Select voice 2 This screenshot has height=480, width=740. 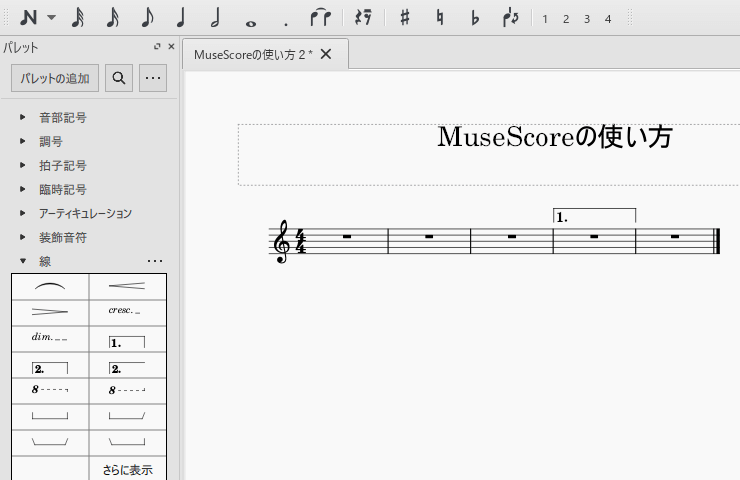pyautogui.click(x=566, y=19)
